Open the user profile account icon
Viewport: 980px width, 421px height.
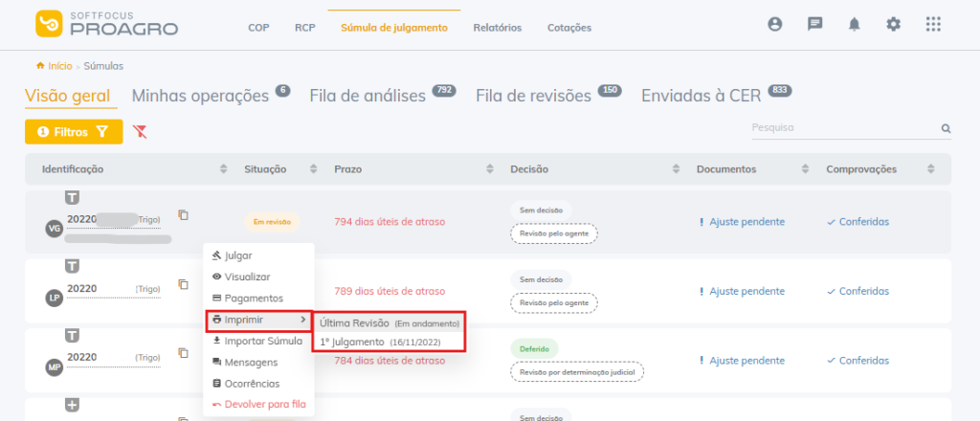tap(775, 24)
